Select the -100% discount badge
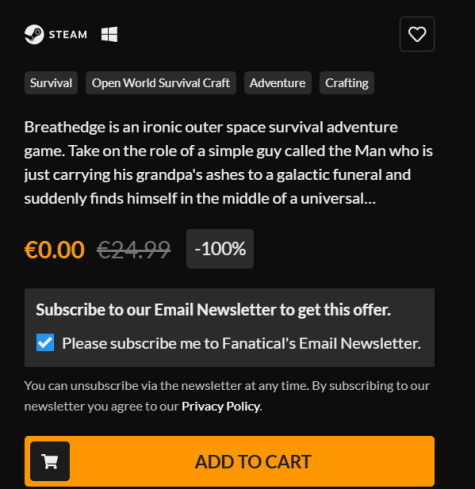 click(220, 249)
